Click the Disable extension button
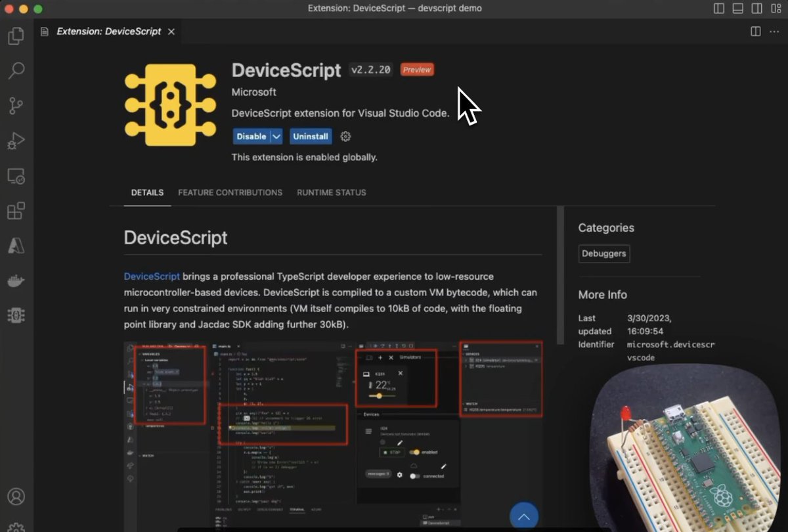This screenshot has height=532, width=788. tap(252, 137)
